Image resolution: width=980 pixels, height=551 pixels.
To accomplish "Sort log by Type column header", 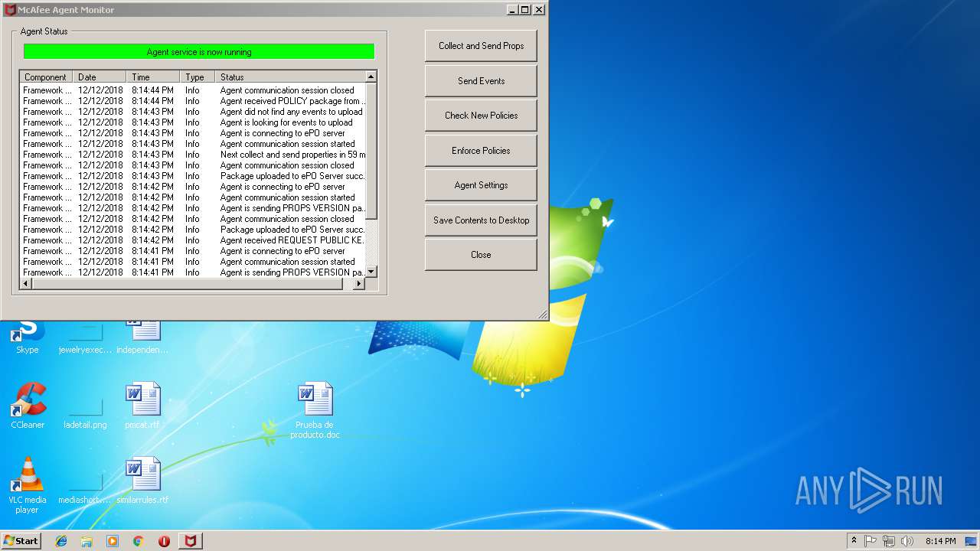I will pos(198,77).
